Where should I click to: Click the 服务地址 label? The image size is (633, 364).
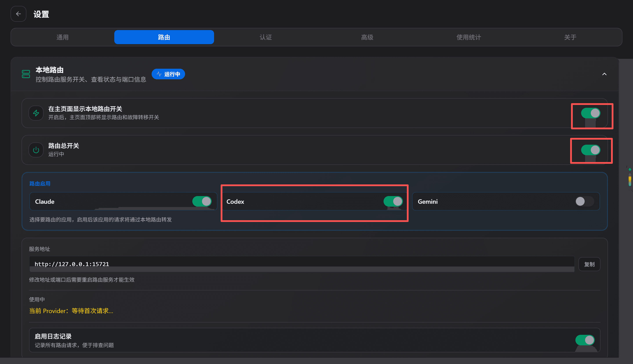(40, 249)
